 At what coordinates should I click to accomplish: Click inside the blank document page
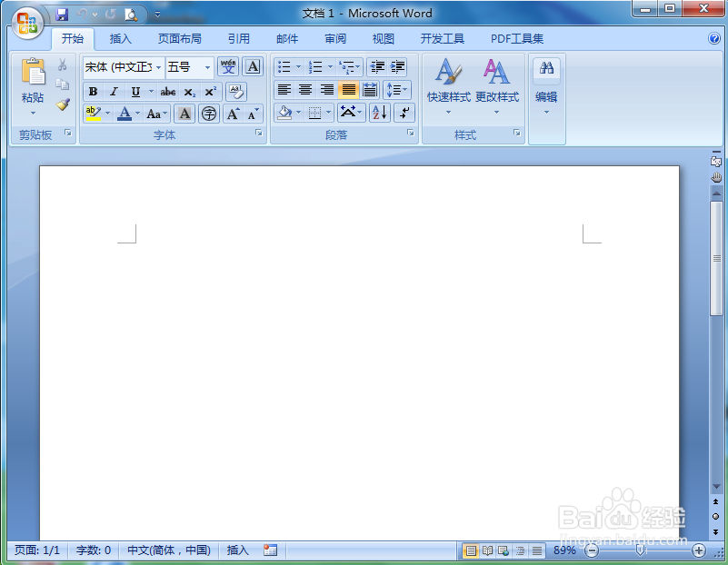click(x=359, y=352)
